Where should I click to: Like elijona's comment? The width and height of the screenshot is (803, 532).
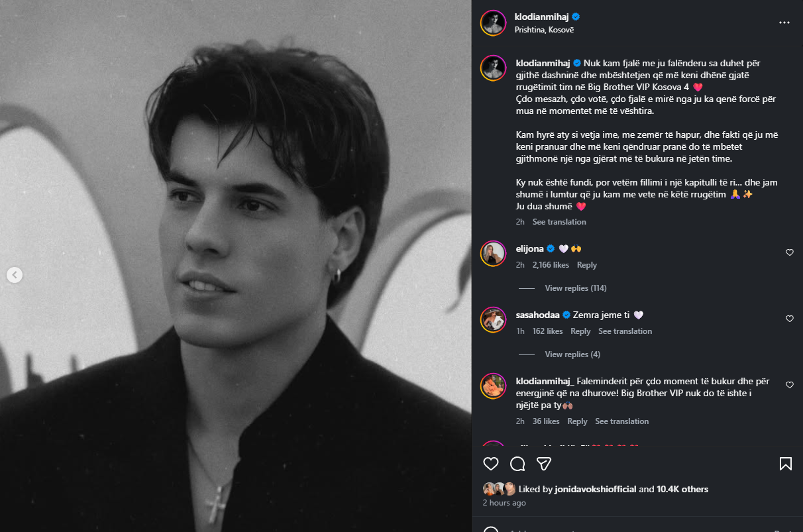[790, 252]
